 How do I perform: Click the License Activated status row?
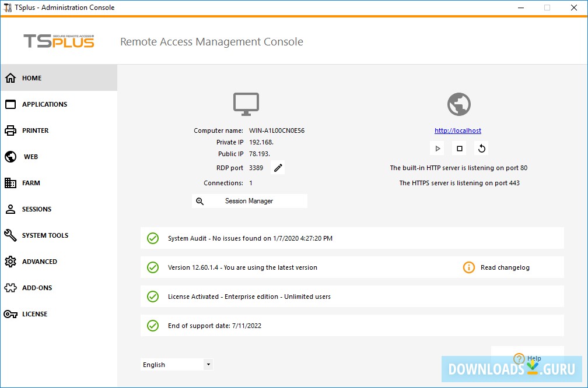coord(352,296)
